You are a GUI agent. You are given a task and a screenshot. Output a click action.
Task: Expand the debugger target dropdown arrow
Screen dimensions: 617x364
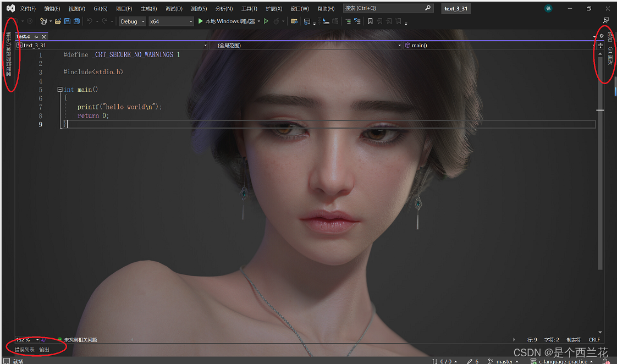(x=259, y=21)
